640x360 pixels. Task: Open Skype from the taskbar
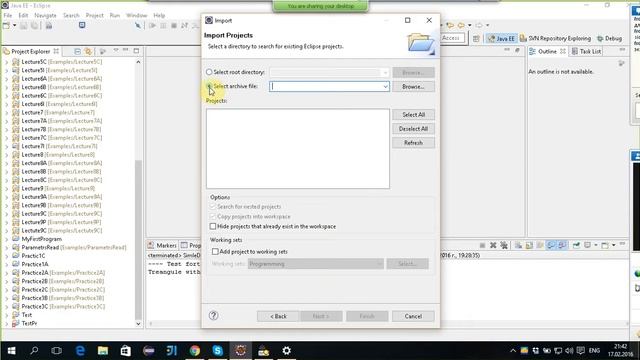tap(218, 351)
